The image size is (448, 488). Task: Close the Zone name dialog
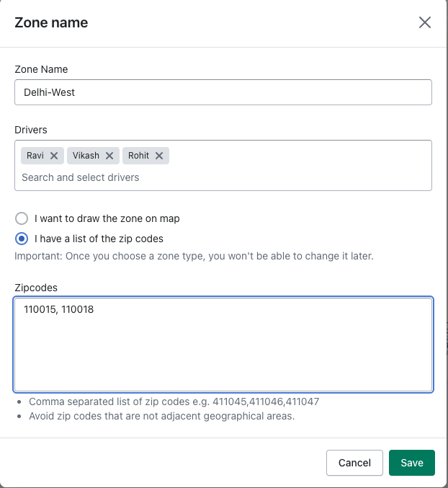pos(425,22)
